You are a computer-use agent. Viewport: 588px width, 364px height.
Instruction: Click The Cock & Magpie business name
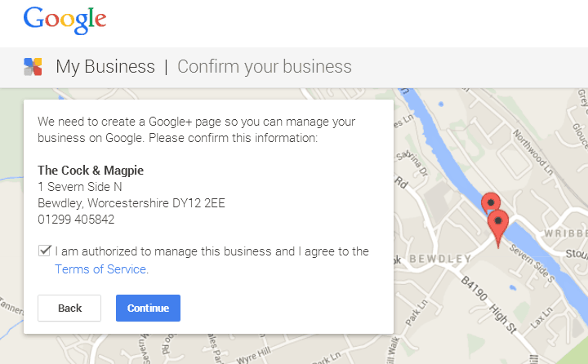click(x=91, y=171)
